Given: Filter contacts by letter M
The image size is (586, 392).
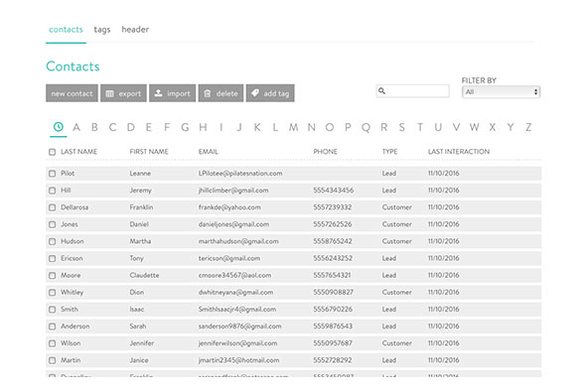Looking at the screenshot, I should click(x=293, y=127).
